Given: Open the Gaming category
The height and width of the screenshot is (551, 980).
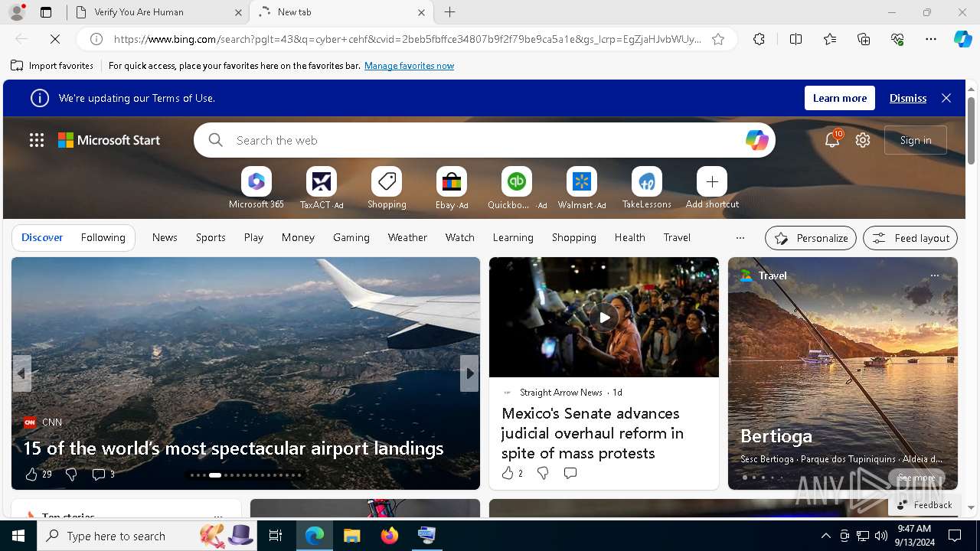Looking at the screenshot, I should 351,238.
